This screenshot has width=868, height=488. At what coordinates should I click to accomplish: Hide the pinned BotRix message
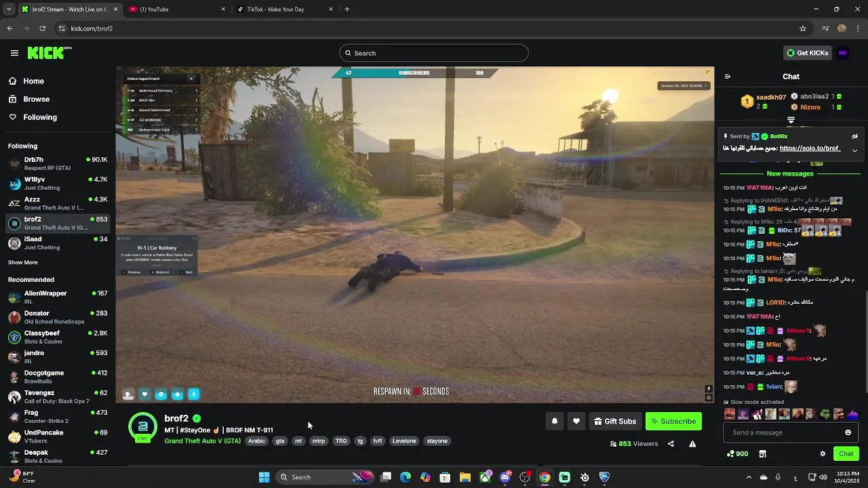pyautogui.click(x=854, y=136)
